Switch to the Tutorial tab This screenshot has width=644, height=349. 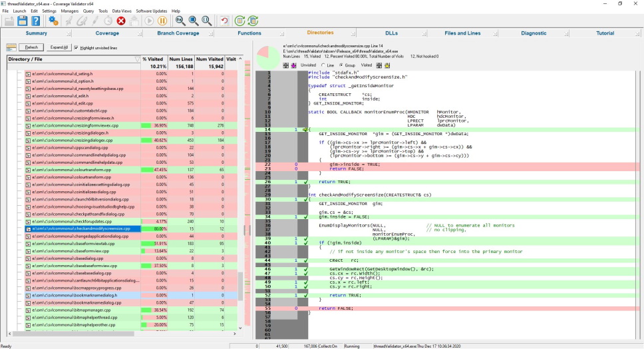[605, 33]
